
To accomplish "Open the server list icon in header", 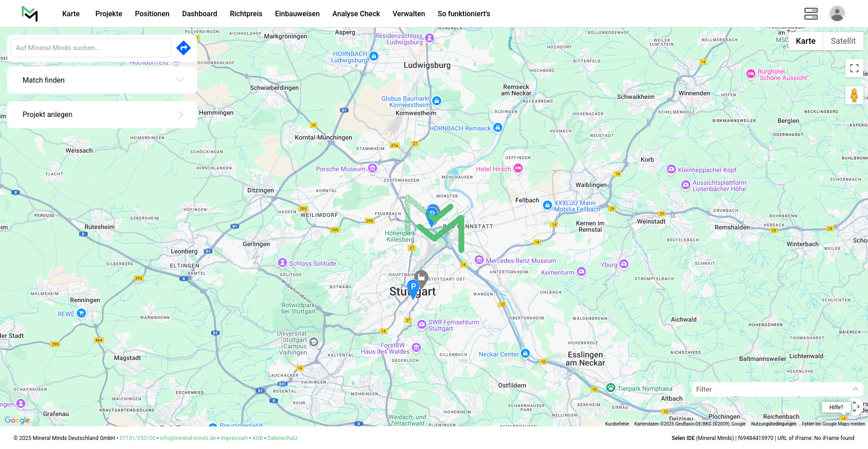I will click(x=811, y=14).
